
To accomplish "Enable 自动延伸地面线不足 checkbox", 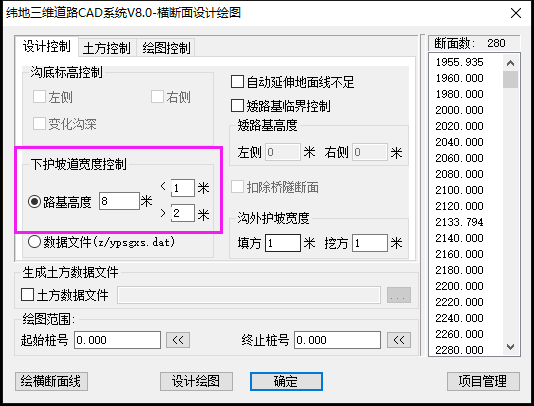I will (237, 82).
